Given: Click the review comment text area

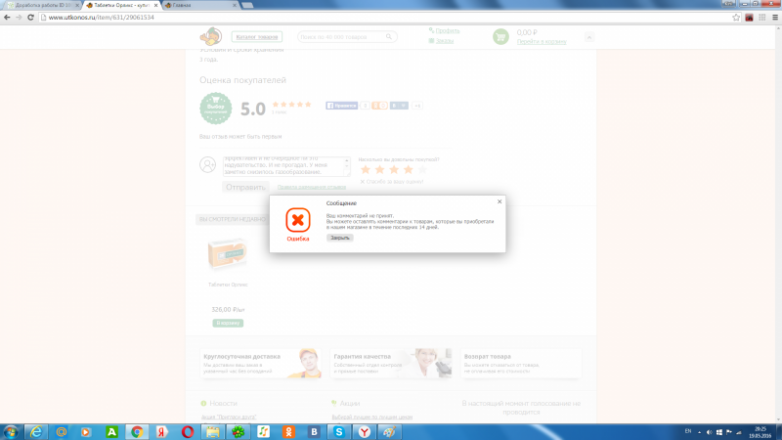Looking at the screenshot, I should 286,166.
